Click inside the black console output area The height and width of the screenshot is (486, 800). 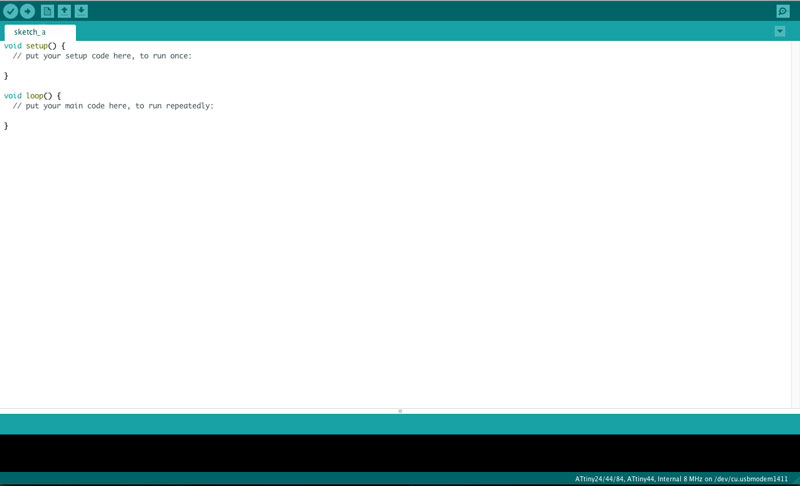pos(400,453)
